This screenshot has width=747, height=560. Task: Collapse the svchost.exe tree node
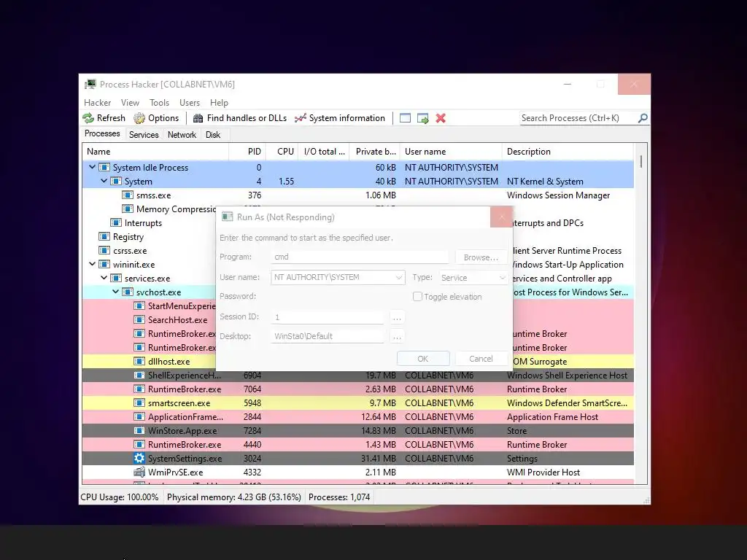coord(116,292)
